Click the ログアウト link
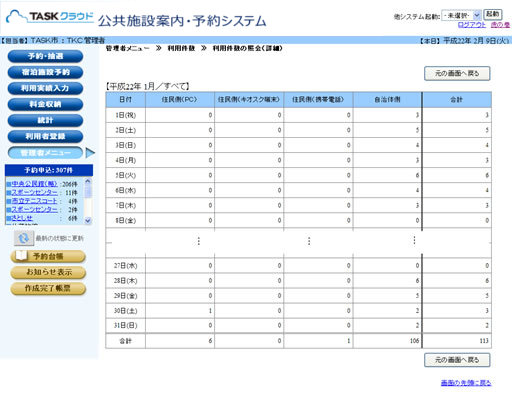This screenshot has height=395, width=512. (x=472, y=25)
